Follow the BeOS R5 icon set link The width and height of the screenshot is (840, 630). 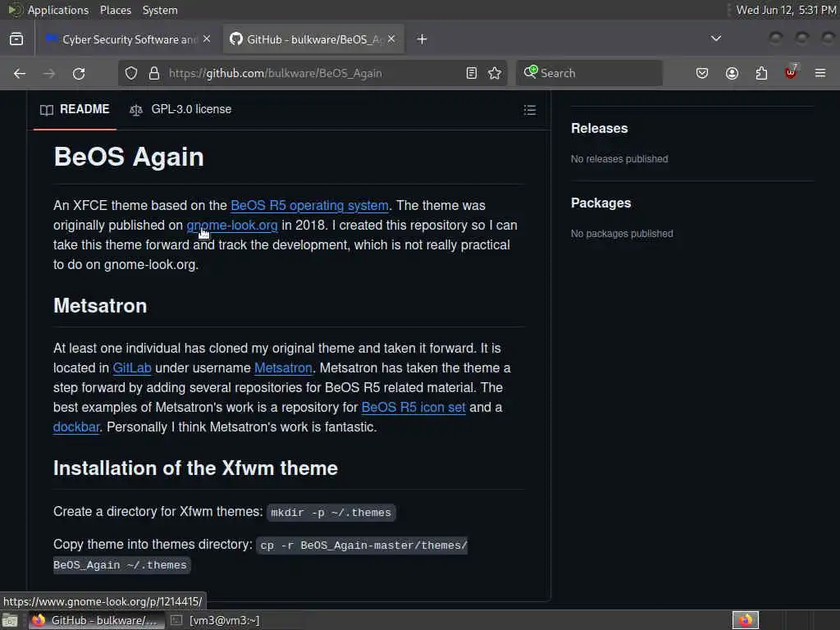coord(413,408)
